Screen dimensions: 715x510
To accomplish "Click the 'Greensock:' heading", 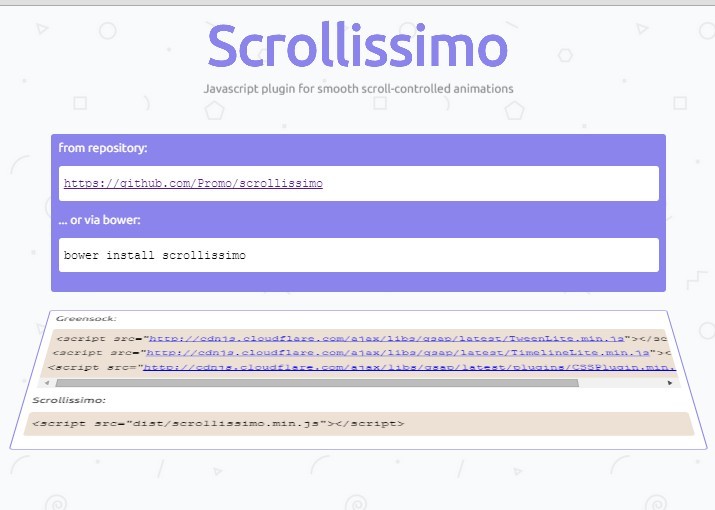I will pyautogui.click(x=86, y=318).
